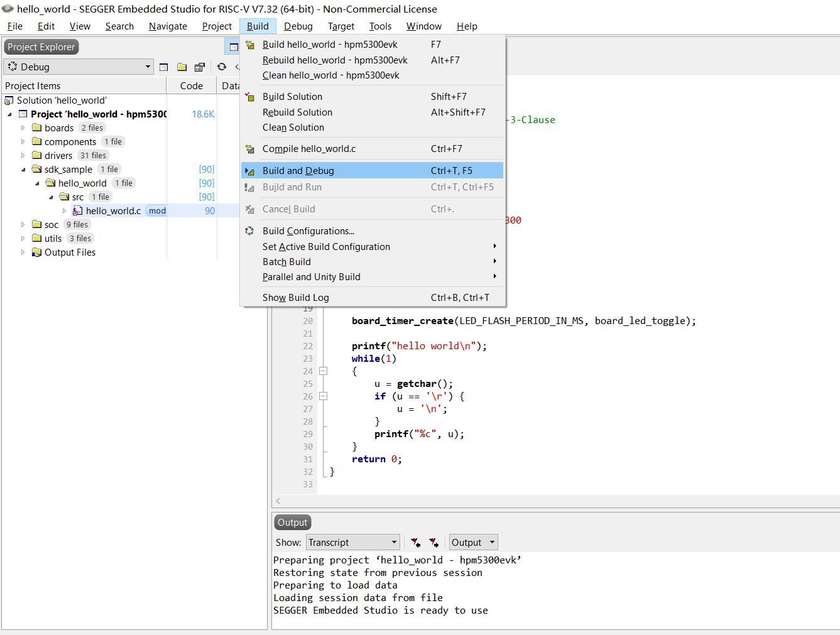The width and height of the screenshot is (840, 635).
Task: Click the printf("hello world\n") code line
Action: coord(419,346)
